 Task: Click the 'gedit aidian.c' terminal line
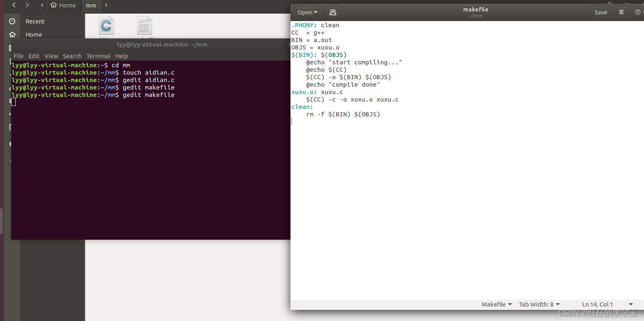93,80
